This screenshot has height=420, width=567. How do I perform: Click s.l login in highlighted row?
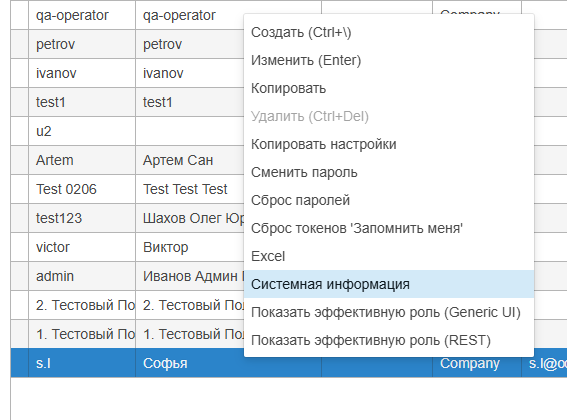click(x=82, y=363)
